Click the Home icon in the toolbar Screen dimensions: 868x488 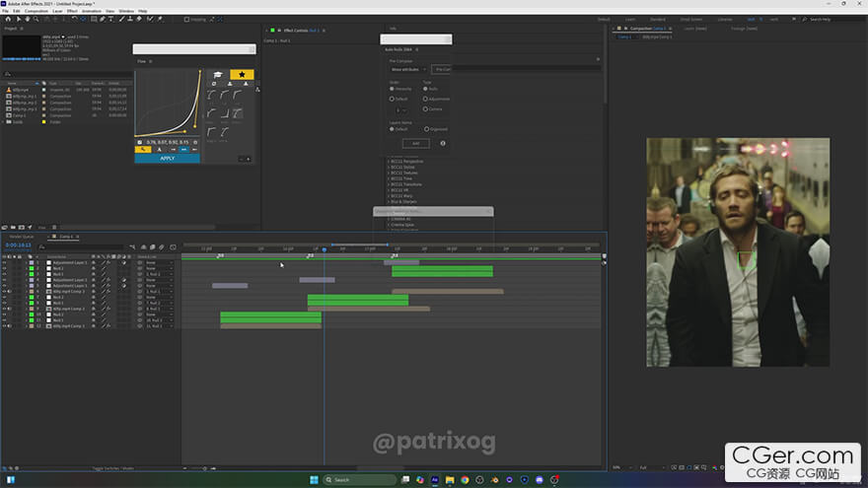pos(8,19)
